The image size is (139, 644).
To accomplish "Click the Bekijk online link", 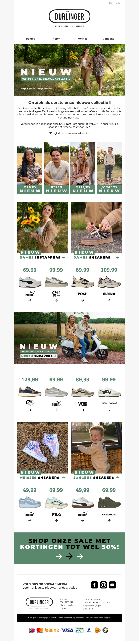I will pyautogui.click(x=115, y=3).
